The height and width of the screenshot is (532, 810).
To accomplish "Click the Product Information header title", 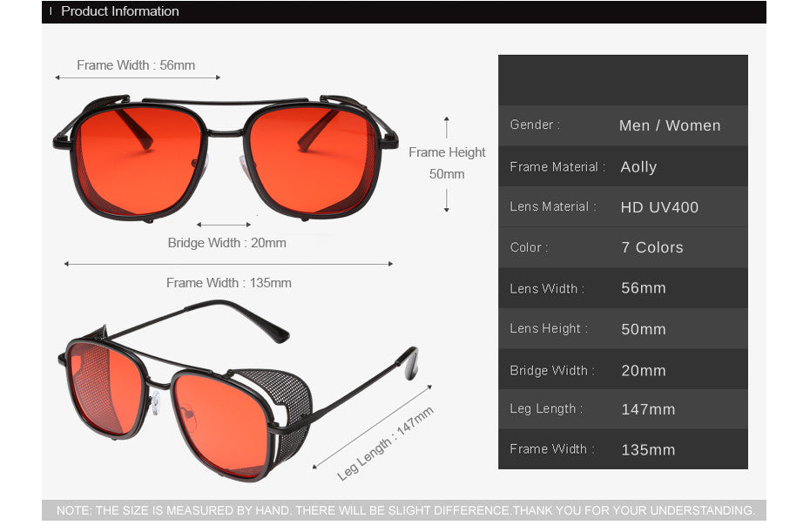I will pyautogui.click(x=119, y=11).
